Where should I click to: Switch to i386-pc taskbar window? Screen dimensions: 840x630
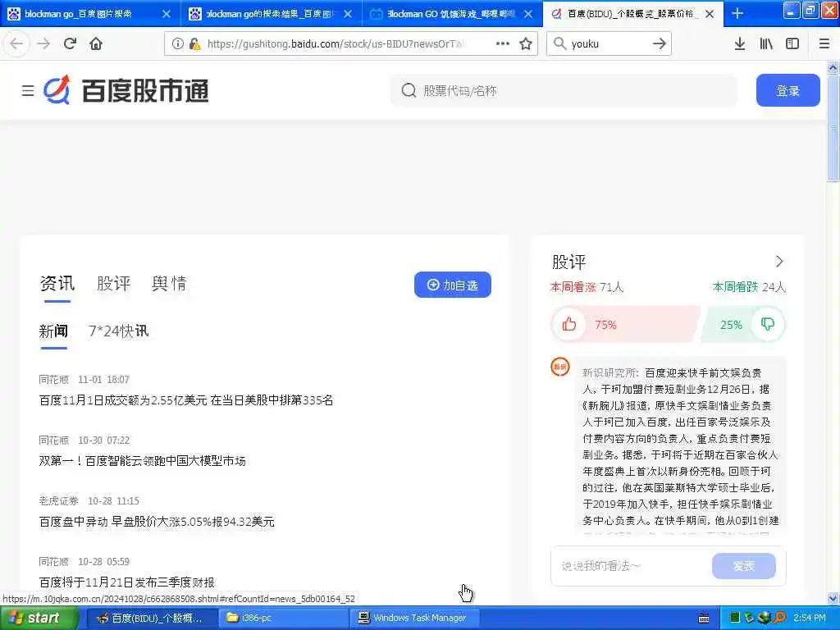tap(284, 618)
